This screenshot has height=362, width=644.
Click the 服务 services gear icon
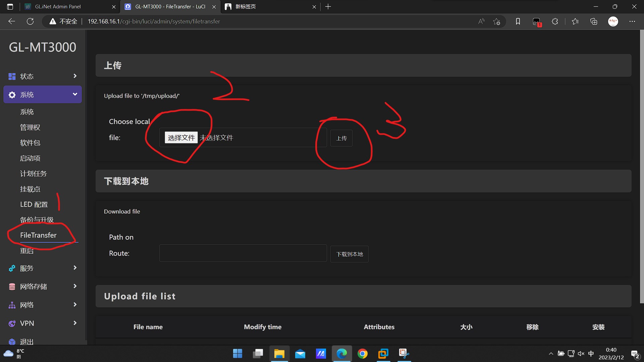[12, 268]
